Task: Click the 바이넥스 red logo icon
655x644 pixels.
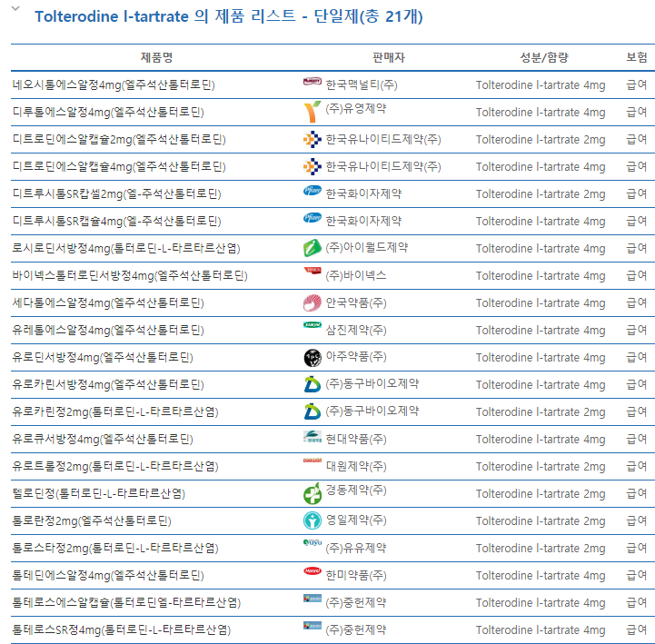Action: coord(312,271)
